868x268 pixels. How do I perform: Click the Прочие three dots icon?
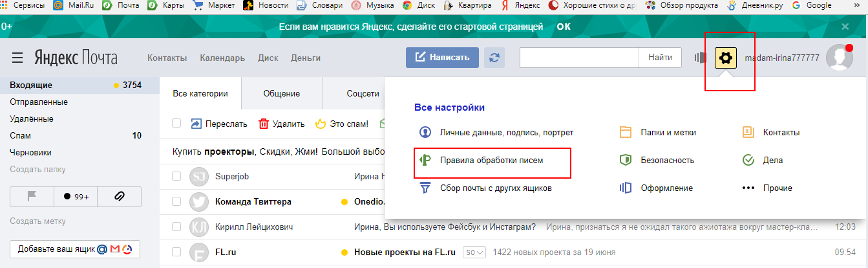(x=748, y=188)
